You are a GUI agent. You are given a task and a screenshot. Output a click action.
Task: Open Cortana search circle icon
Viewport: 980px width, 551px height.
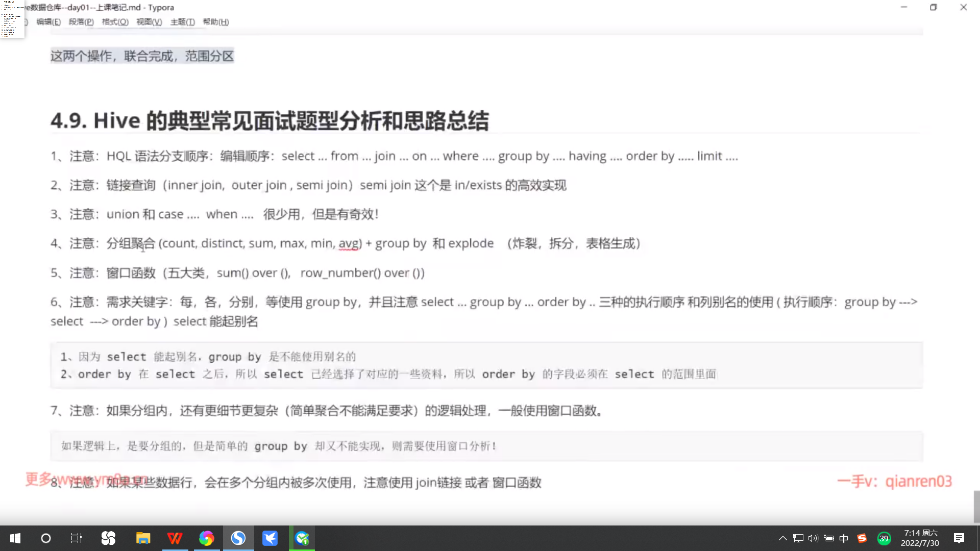point(46,538)
